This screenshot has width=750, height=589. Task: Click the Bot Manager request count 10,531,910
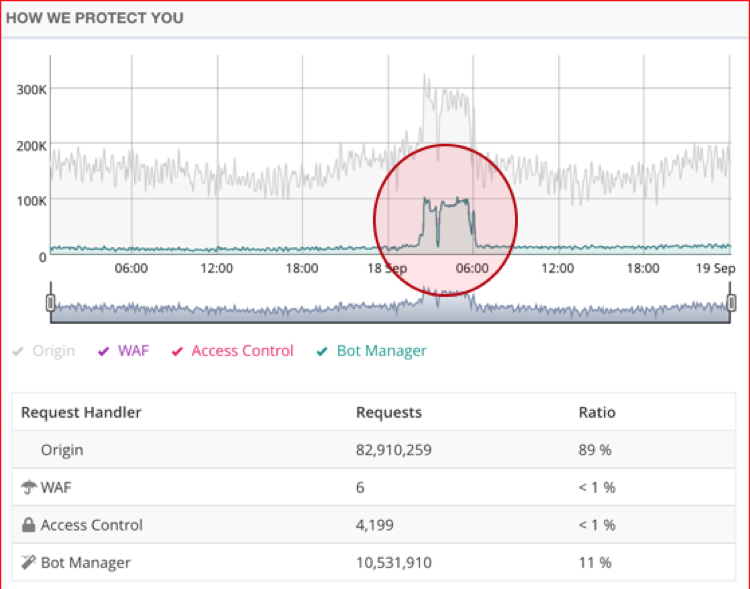pos(393,563)
